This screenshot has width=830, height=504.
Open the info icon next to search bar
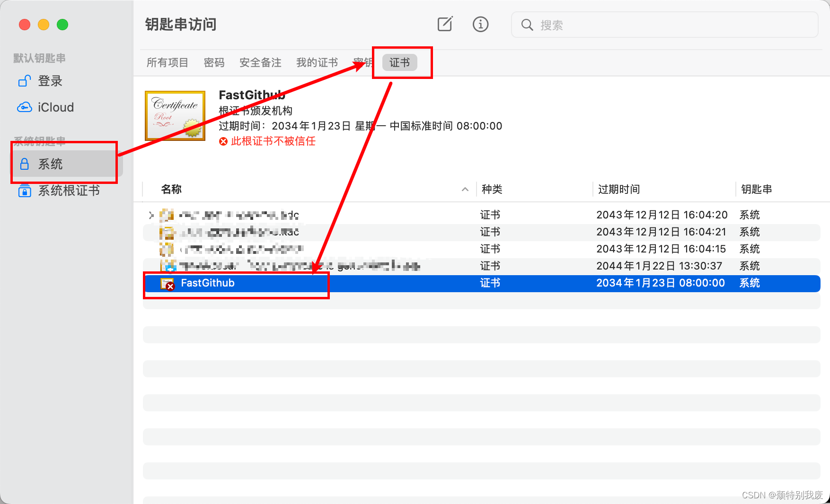[480, 24]
